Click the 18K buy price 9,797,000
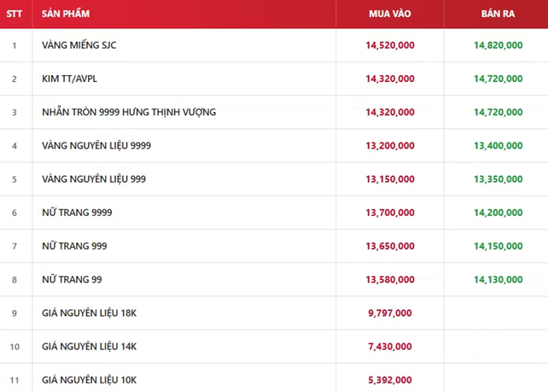Viewport: 548px width, 392px height. pyautogui.click(x=390, y=313)
